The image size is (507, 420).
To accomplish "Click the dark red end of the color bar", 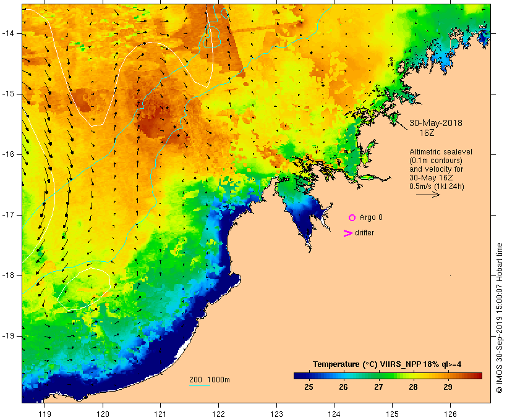I will [479, 376].
